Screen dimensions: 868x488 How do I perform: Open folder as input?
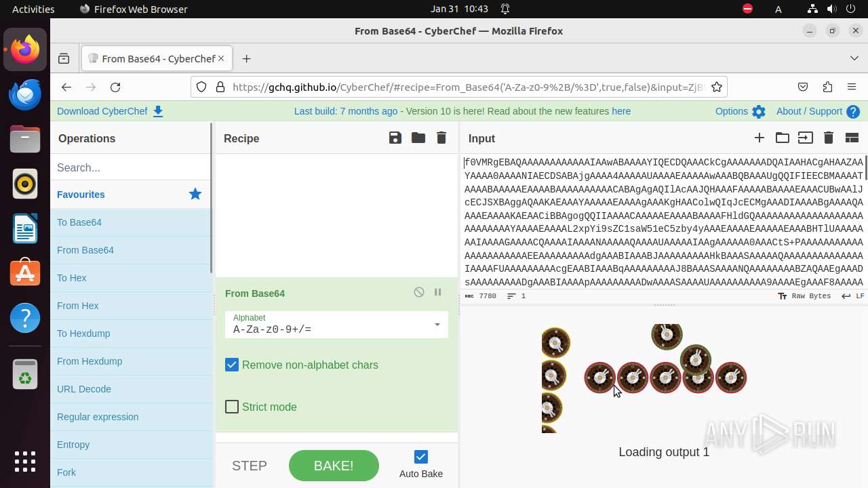tap(783, 138)
